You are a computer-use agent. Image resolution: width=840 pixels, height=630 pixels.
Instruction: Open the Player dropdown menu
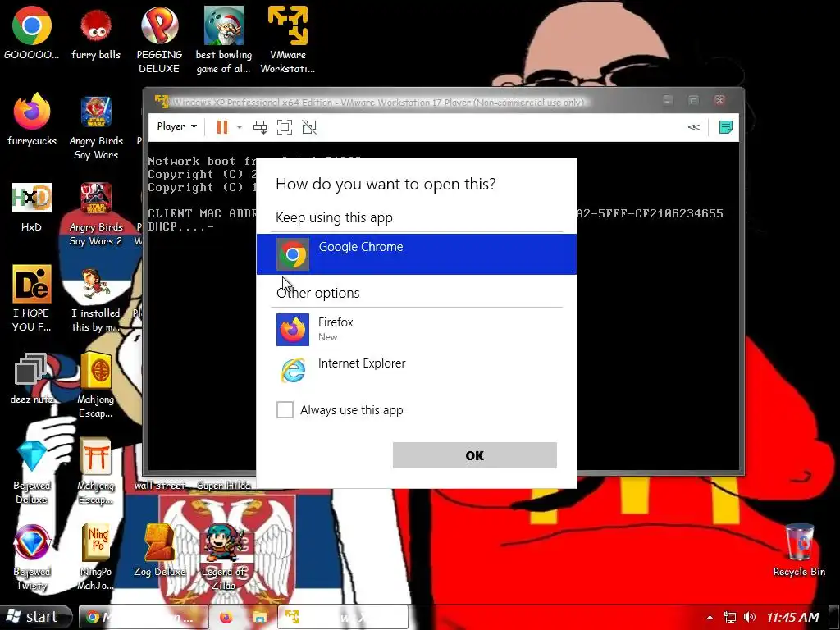177,126
